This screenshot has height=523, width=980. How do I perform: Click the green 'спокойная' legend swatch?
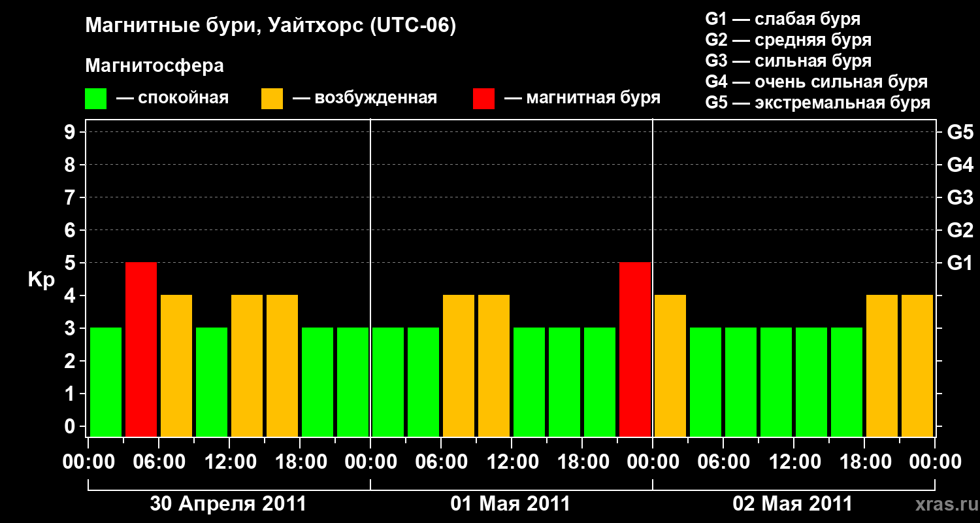click(95, 99)
